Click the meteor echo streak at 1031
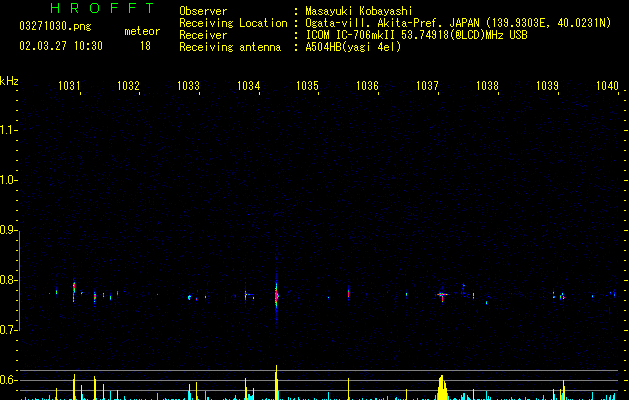This screenshot has width=629, height=400. pyautogui.click(x=74, y=291)
